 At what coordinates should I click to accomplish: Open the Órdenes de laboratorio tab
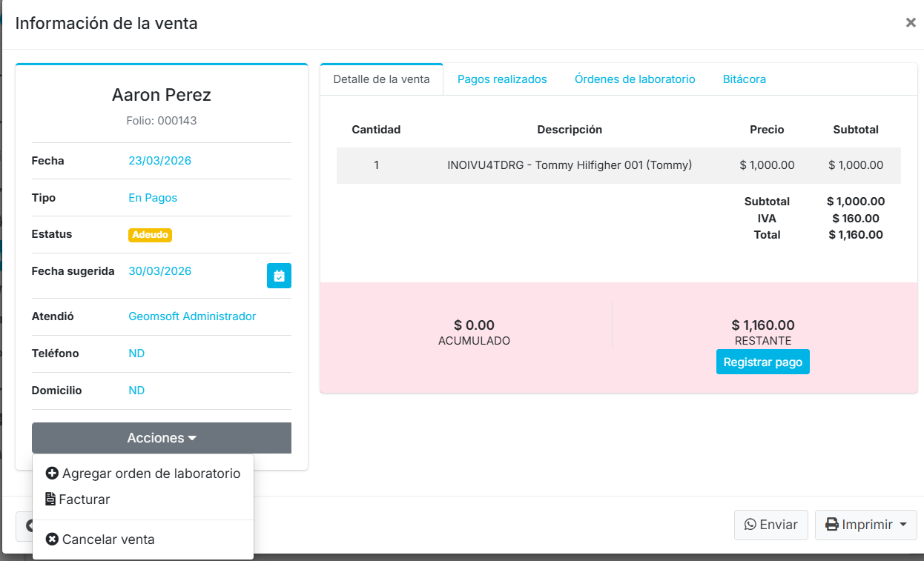click(635, 79)
